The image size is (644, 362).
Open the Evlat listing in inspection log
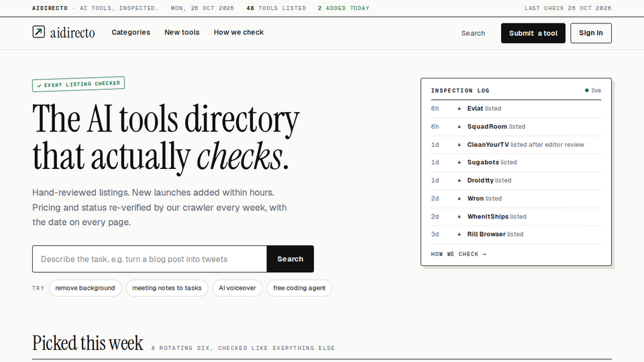[516, 109]
